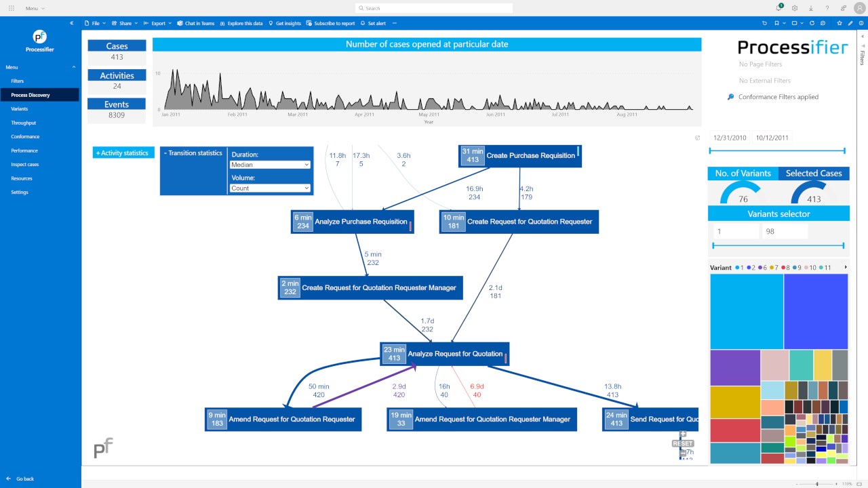Click Set alert
This screenshot has height=488, width=868.
373,23
